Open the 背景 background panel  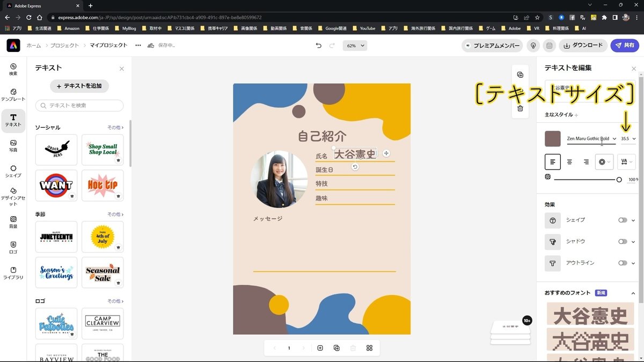click(13, 222)
